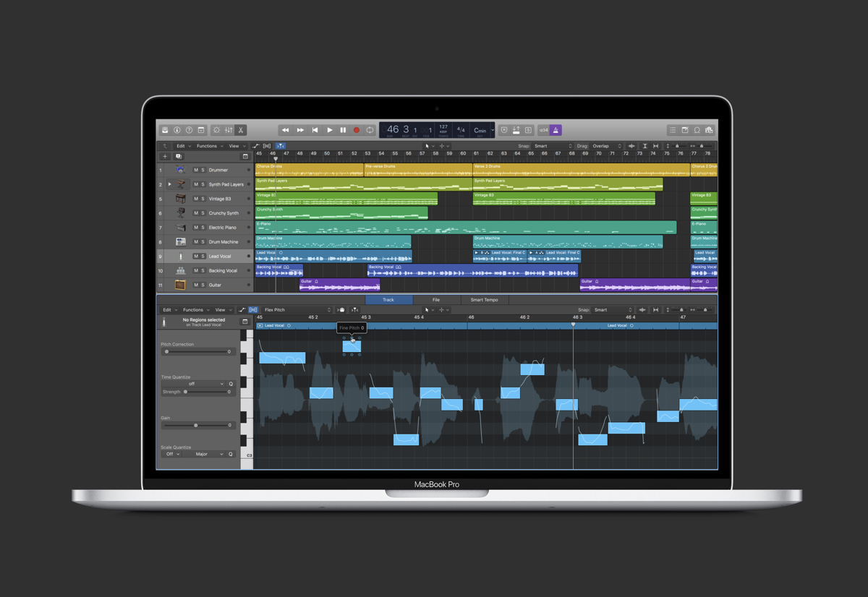
Task: Duplicate the selected track
Action: (x=178, y=156)
